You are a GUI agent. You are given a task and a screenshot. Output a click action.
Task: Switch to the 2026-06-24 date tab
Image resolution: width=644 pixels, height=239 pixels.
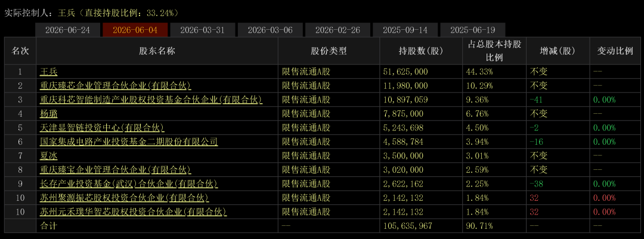[68, 30]
